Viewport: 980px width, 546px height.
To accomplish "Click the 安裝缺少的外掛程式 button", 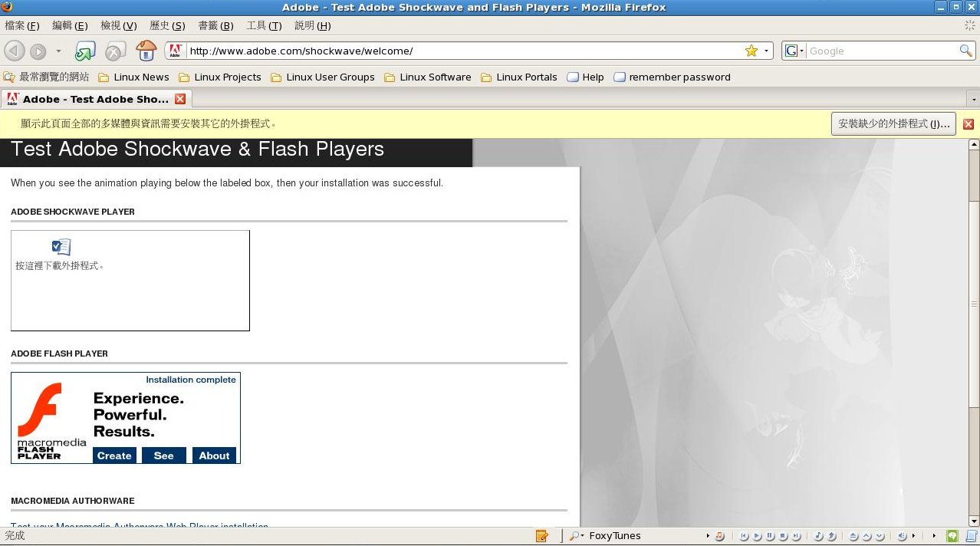I will tap(893, 123).
